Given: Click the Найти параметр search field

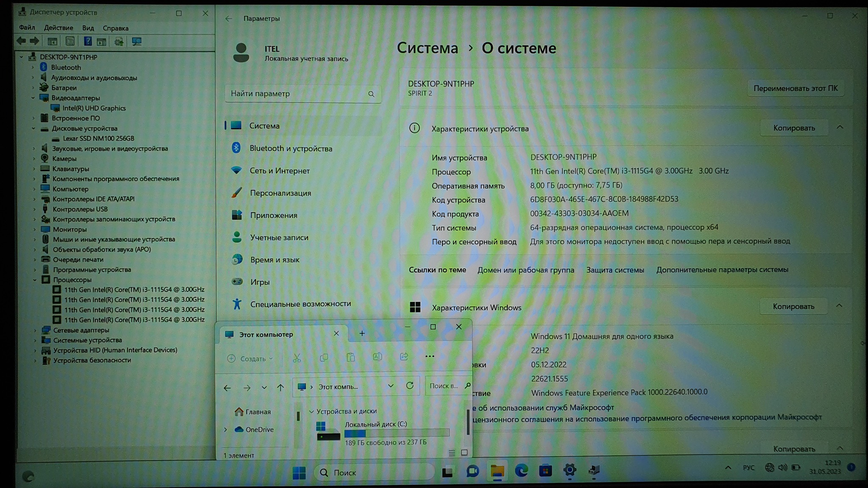Looking at the screenshot, I should coord(297,94).
